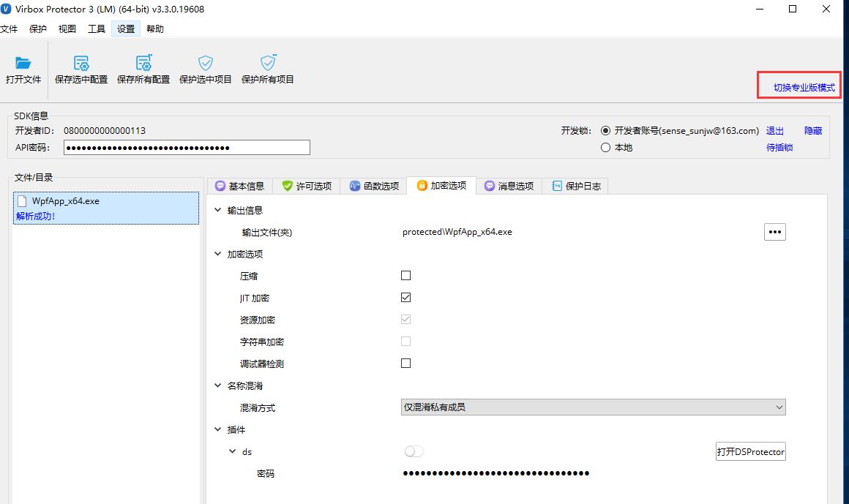849x504 pixels.
Task: Collapse the 加密选项 section chevron
Action: coord(217,254)
